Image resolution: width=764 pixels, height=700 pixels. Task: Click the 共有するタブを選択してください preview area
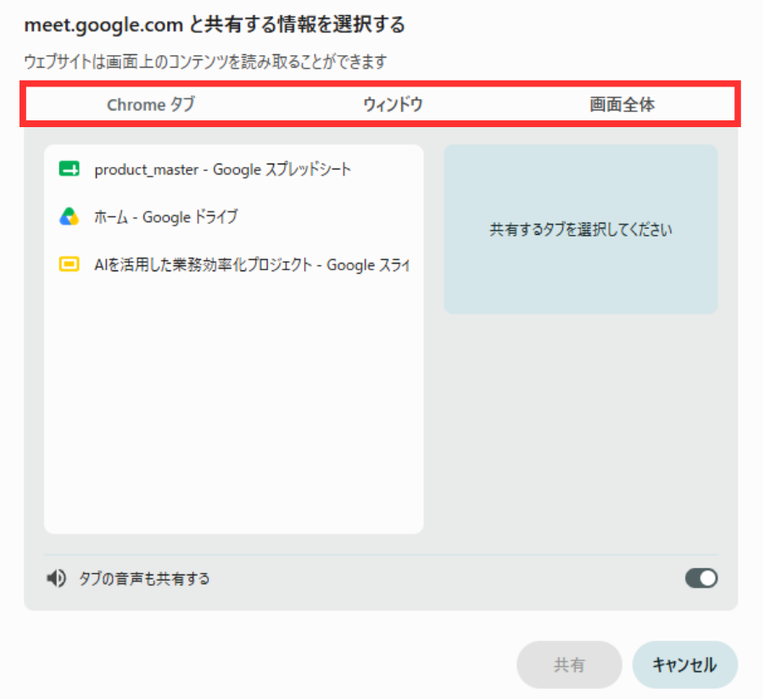coord(580,229)
